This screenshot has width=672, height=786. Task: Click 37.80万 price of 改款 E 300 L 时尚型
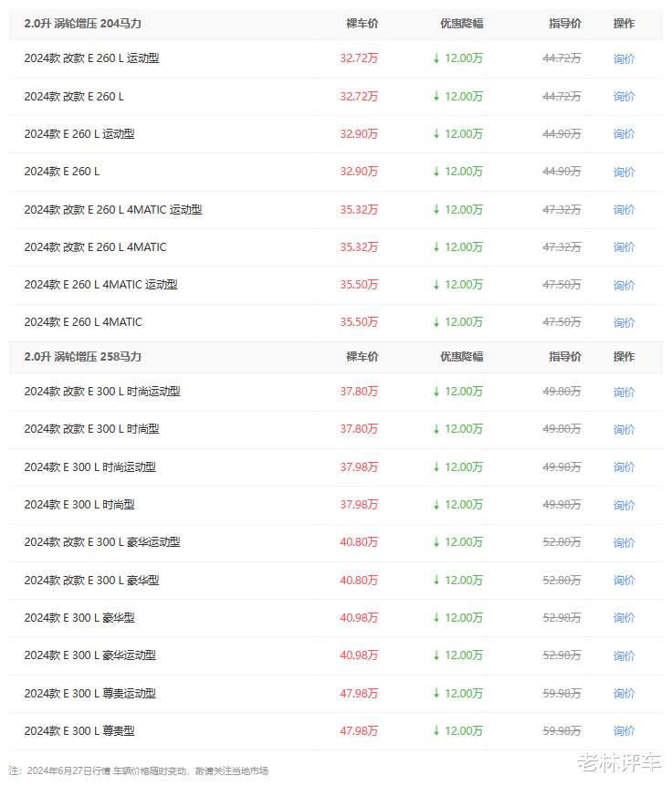pyautogui.click(x=359, y=429)
